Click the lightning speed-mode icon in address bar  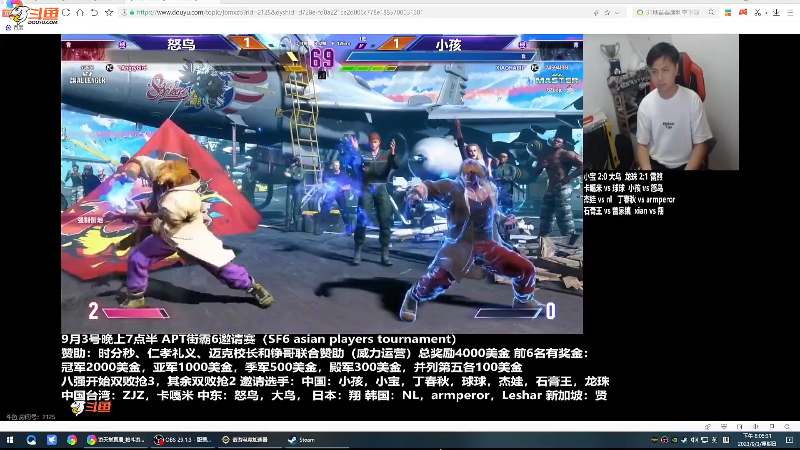point(596,13)
